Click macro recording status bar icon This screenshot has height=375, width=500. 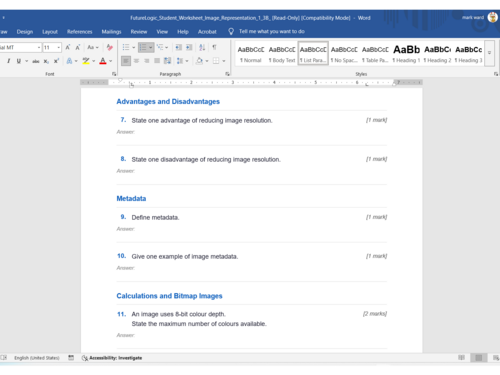pyautogui.click(x=71, y=358)
